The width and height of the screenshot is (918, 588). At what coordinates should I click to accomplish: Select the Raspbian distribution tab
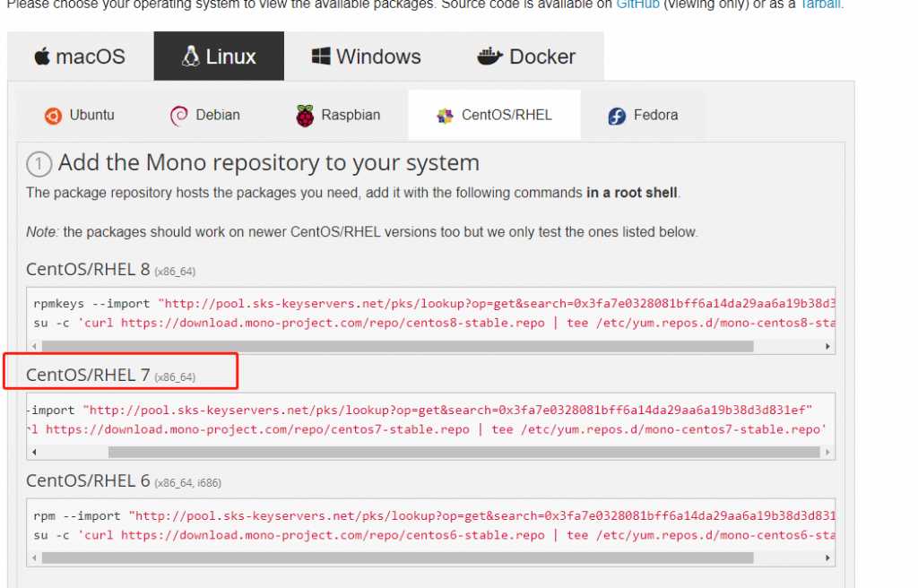[338, 115]
